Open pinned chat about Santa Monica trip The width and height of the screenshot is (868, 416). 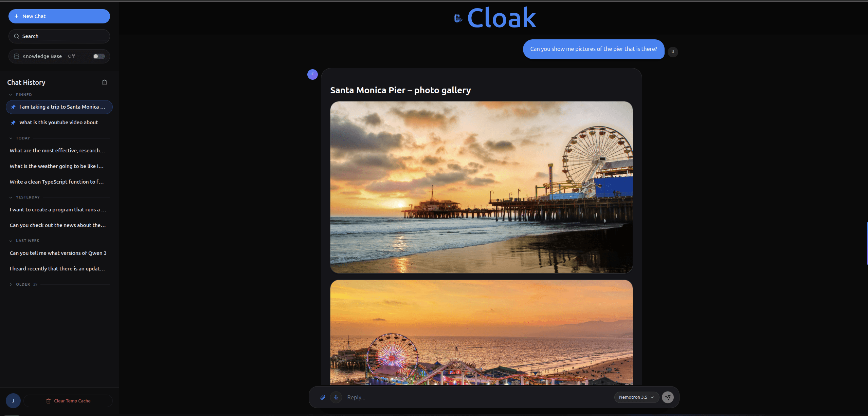pyautogui.click(x=59, y=107)
